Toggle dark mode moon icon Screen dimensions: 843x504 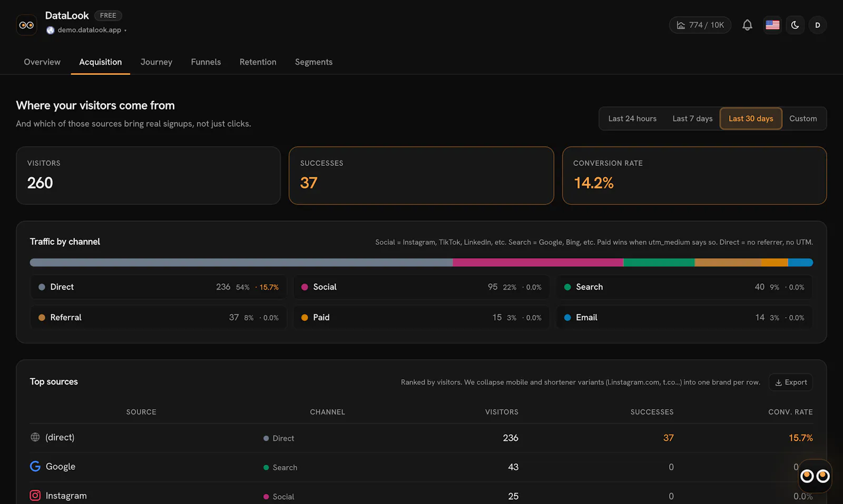[795, 25]
